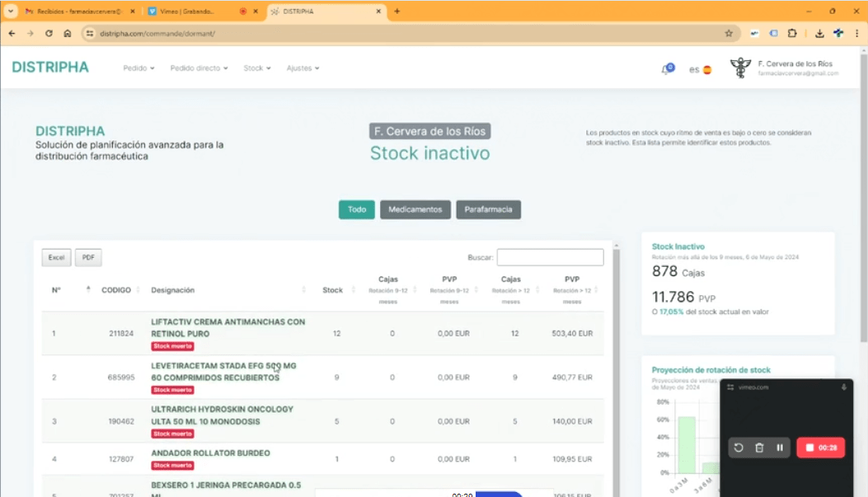The height and width of the screenshot is (497, 868).
Task: Open the notifications bell
Action: click(x=667, y=69)
